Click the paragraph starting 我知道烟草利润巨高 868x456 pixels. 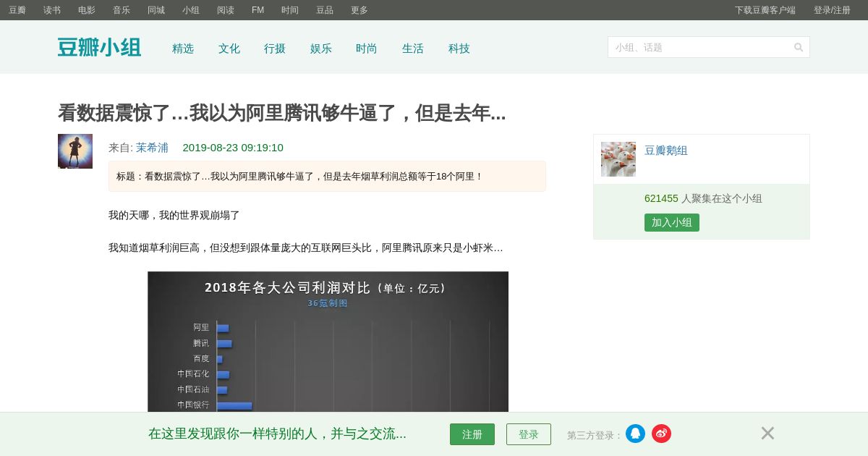tap(306, 248)
